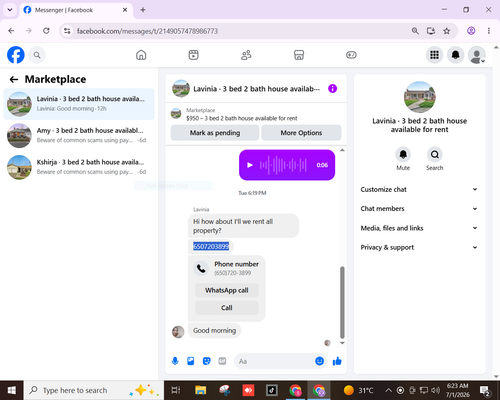Viewport: 500px width, 400px height.
Task: Start a WhatsApp call
Action: coord(227,290)
